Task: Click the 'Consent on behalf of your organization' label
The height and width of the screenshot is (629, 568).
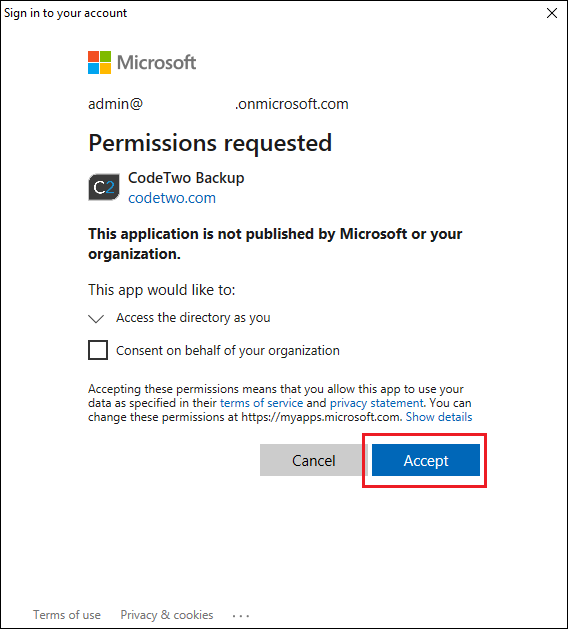Action: [x=228, y=351]
